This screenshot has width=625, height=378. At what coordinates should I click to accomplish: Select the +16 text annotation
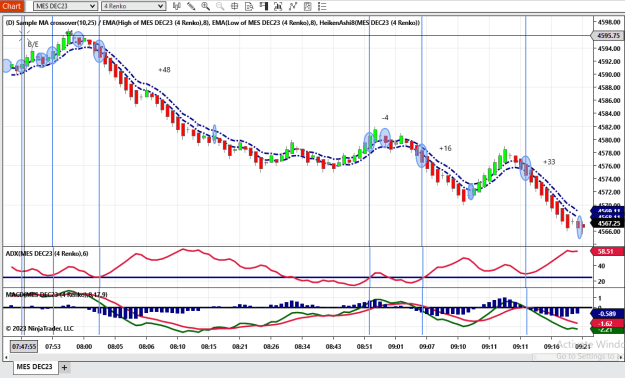coord(445,148)
